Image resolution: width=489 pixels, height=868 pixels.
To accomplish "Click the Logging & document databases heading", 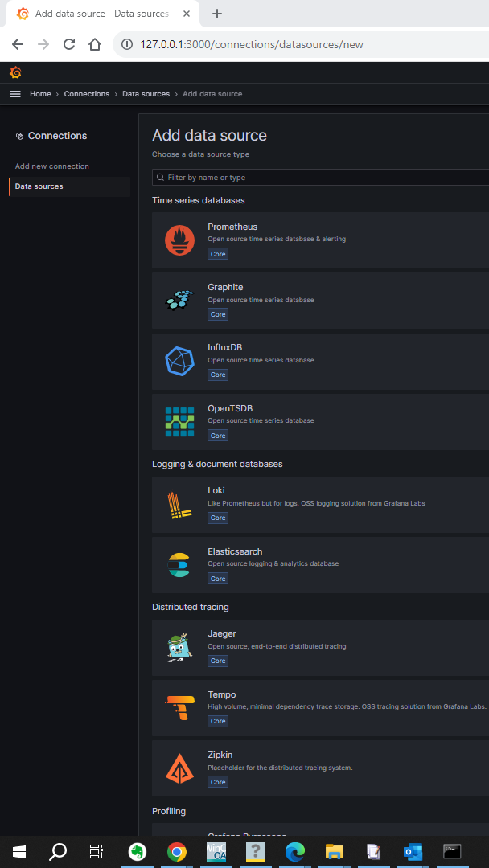I will click(x=217, y=464).
